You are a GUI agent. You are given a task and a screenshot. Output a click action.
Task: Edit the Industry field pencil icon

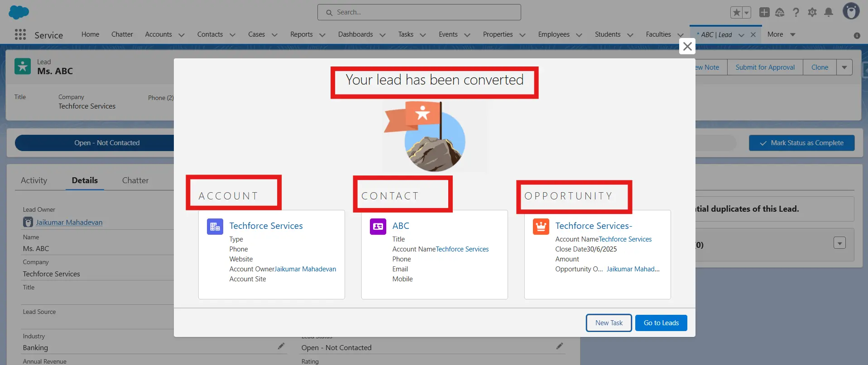point(281,346)
